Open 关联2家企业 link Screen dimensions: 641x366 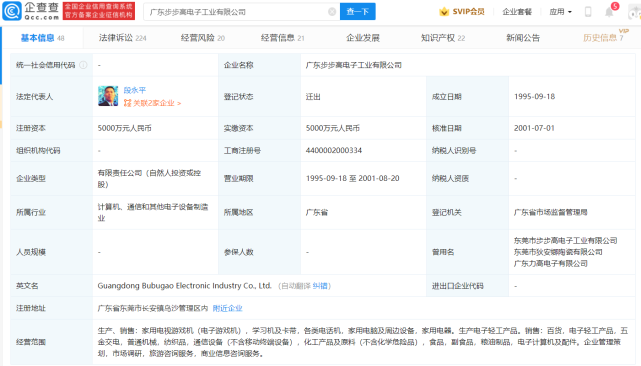coord(152,103)
